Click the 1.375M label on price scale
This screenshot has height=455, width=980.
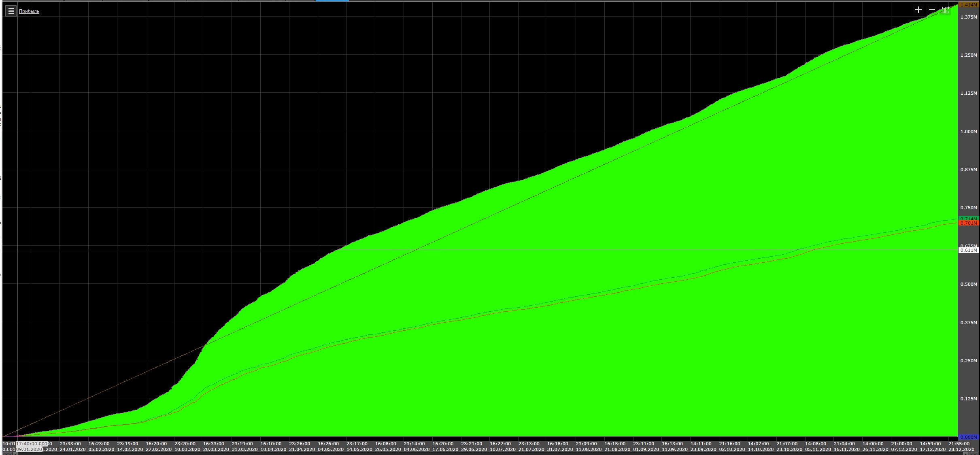968,17
